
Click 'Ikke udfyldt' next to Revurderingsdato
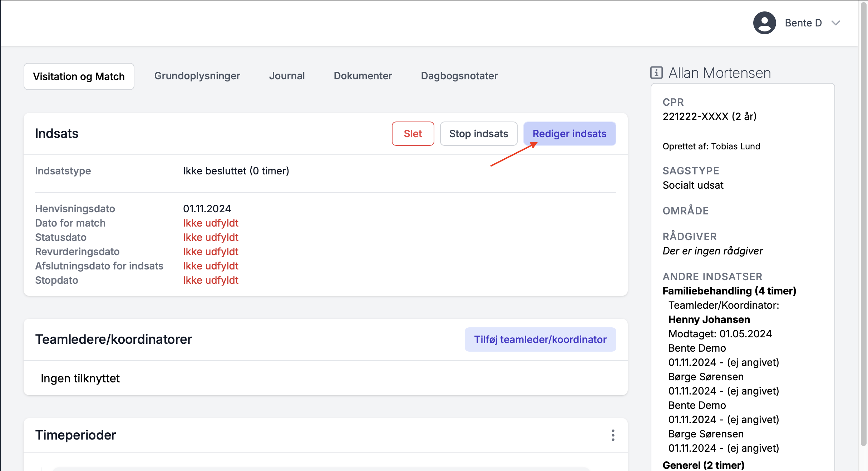(x=211, y=252)
